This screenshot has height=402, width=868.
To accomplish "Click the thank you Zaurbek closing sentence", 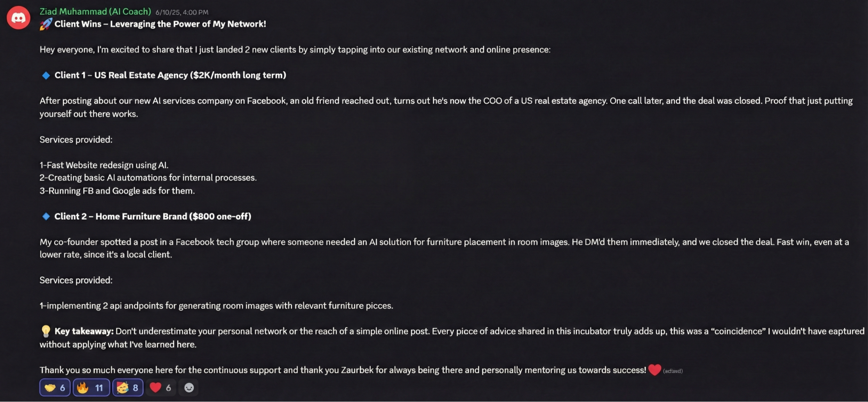I will (343, 370).
